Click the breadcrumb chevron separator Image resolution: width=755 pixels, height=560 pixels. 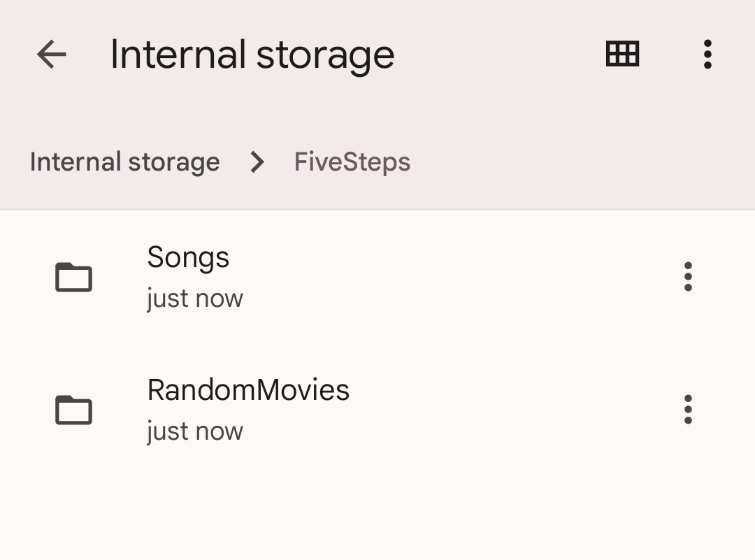257,162
